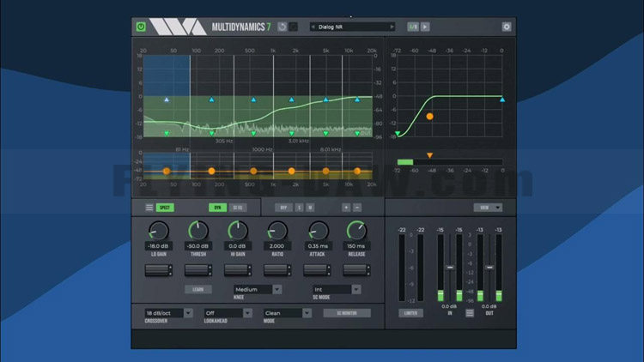Select the orange band 6 node near 10k
Screen dimensions: 644x362
click(357, 172)
